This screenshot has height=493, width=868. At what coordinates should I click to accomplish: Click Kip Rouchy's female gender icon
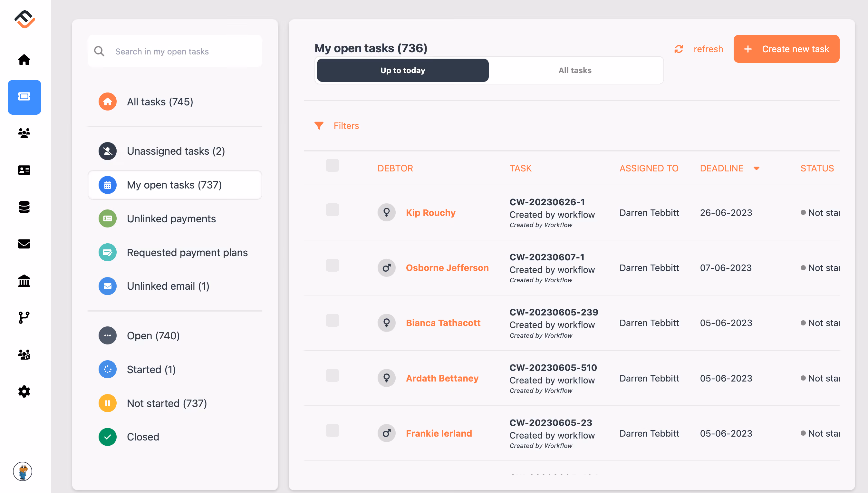387,213
